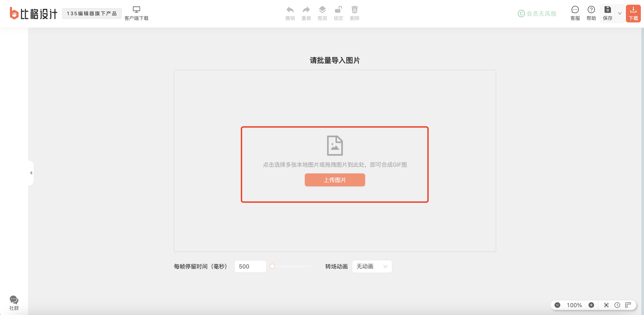Click the 删除 trash icon
The width and height of the screenshot is (644, 315).
[354, 13]
